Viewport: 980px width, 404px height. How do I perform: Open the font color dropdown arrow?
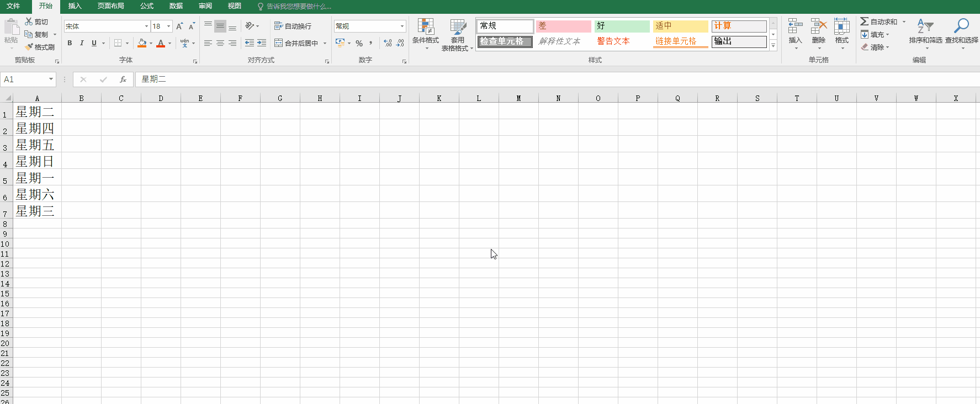(x=169, y=43)
